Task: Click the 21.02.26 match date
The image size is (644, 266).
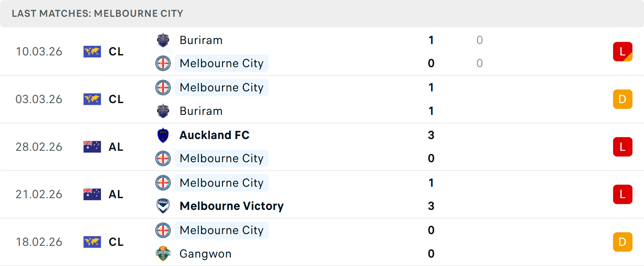Action: (x=39, y=194)
